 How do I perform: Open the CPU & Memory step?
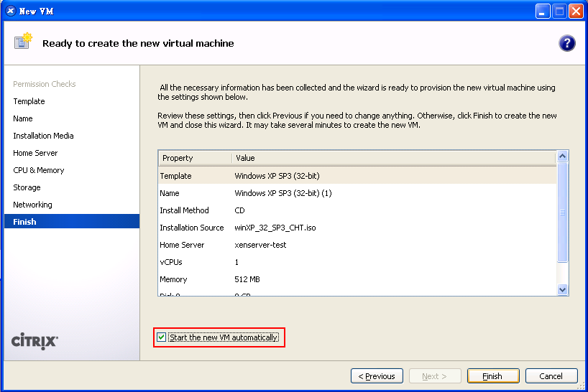point(39,170)
